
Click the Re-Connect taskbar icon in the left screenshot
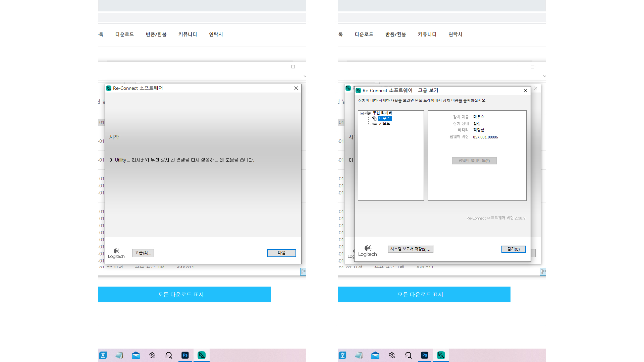pyautogui.click(x=202, y=355)
